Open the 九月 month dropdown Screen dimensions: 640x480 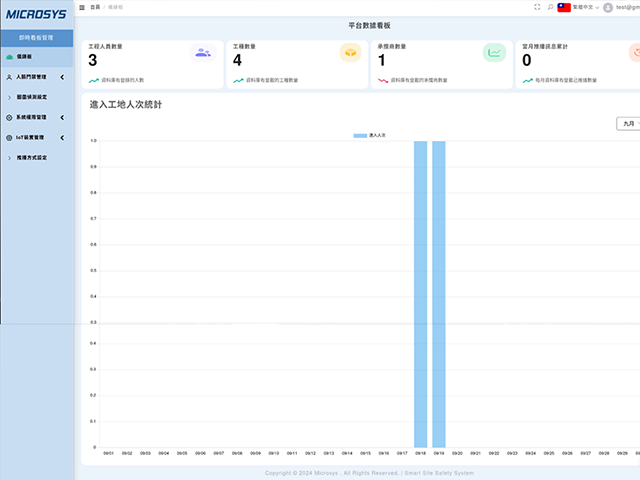pyautogui.click(x=629, y=124)
